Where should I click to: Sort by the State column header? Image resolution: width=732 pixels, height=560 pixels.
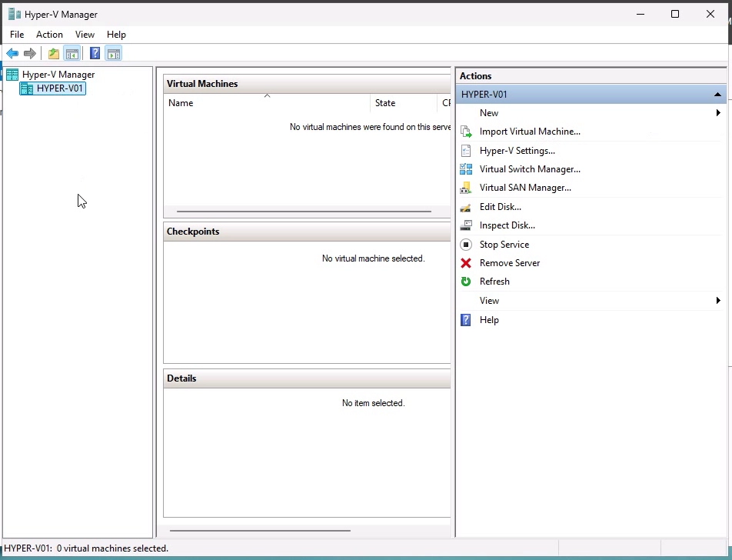point(404,103)
